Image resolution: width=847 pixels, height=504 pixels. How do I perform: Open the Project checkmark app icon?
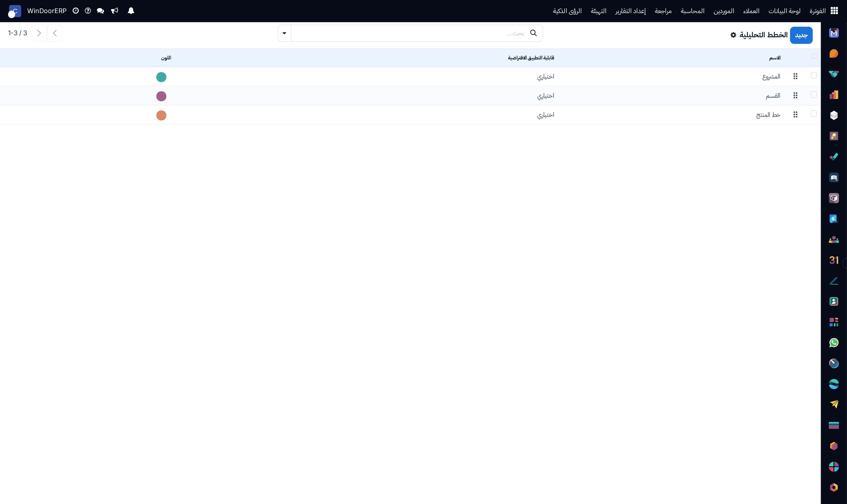[x=834, y=156]
